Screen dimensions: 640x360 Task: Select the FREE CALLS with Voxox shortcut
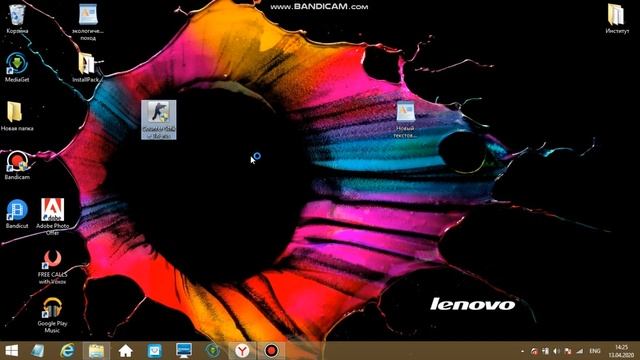(x=52, y=267)
